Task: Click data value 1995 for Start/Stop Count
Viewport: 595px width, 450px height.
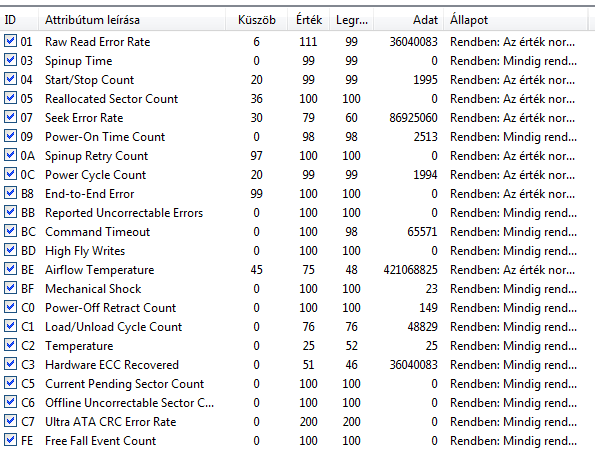Action: (x=425, y=80)
